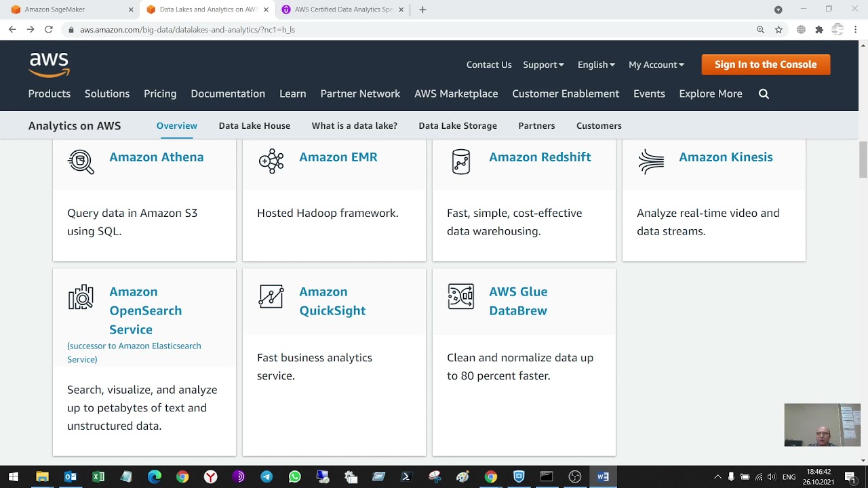Click the Amazon QuickSight chart icon
The height and width of the screenshot is (488, 868).
[x=271, y=296]
